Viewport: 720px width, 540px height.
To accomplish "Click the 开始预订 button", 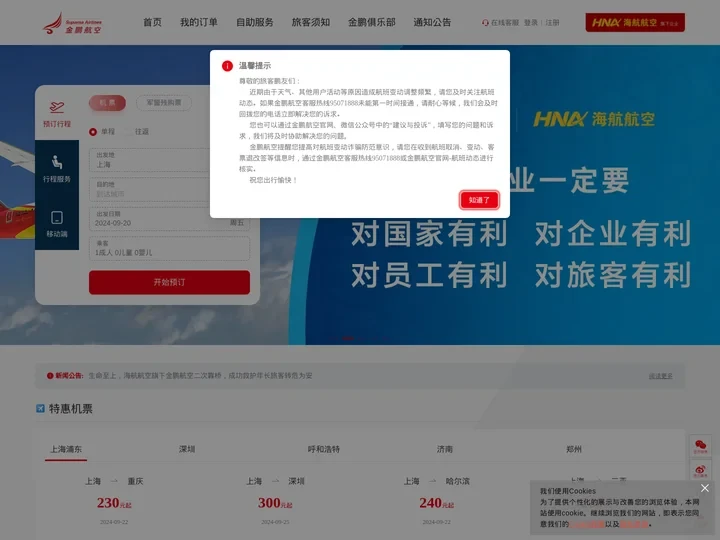I will coord(169,282).
